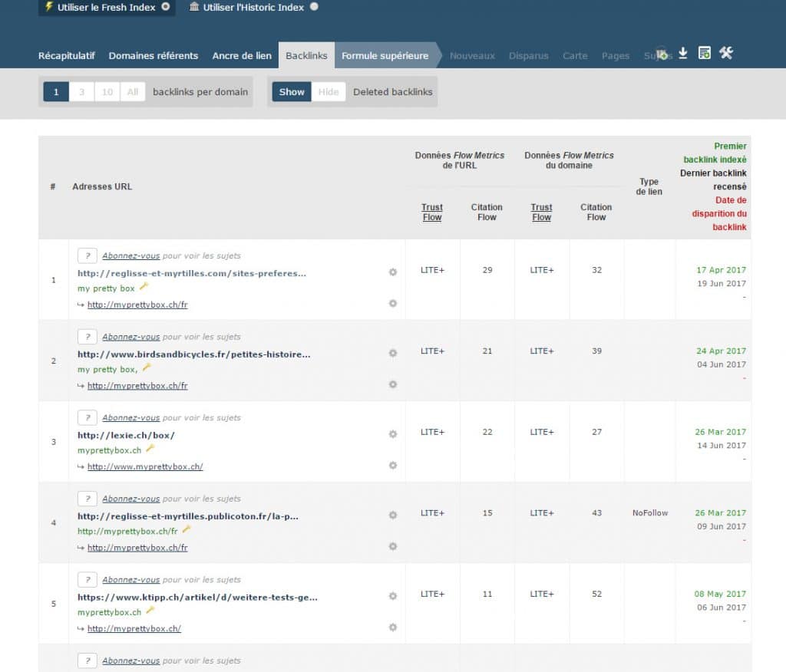Open lexie.ch/box source URL
Viewport: 786px width, 672px height.
[x=126, y=436]
